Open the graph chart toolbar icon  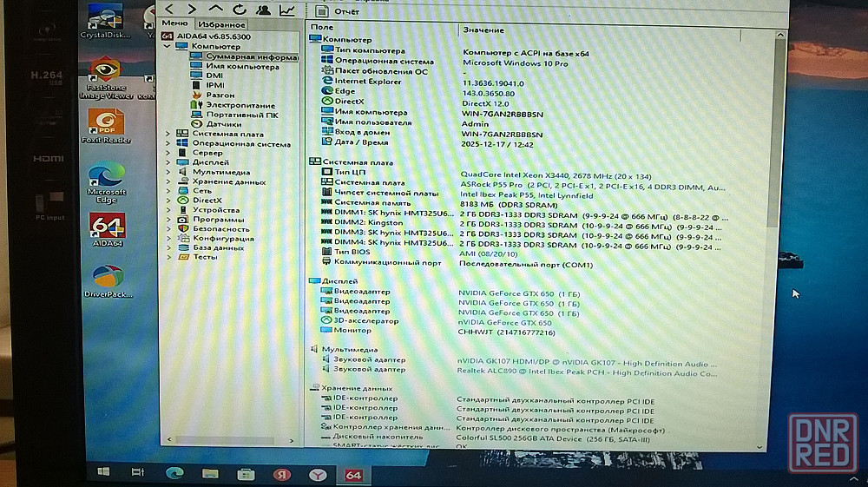tap(286, 10)
